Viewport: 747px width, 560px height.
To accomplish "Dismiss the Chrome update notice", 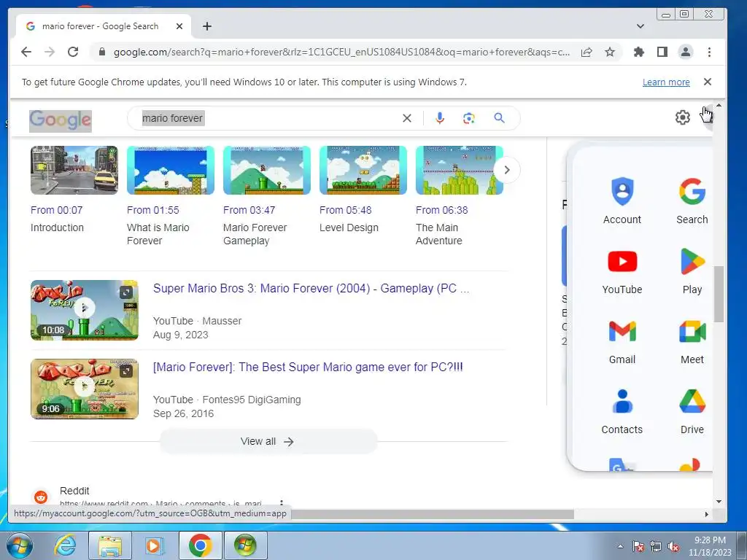I will [x=708, y=82].
